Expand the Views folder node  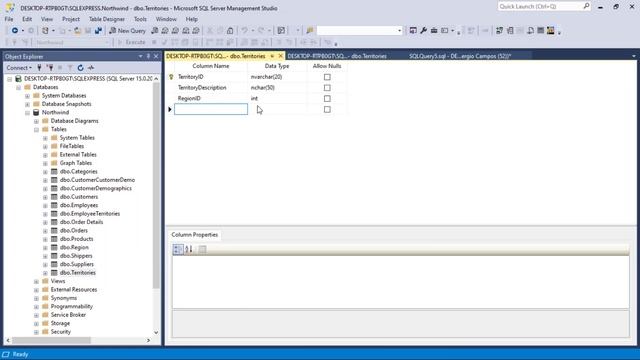pos(36,281)
